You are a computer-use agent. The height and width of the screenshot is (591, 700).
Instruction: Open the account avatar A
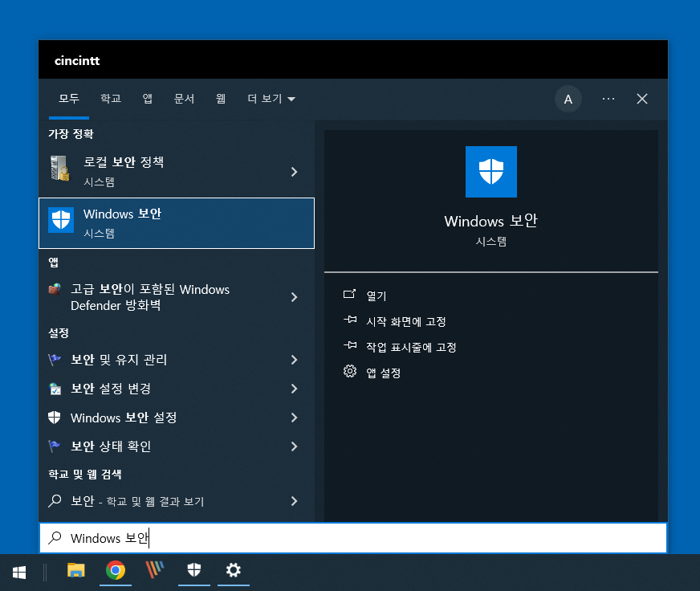568,99
